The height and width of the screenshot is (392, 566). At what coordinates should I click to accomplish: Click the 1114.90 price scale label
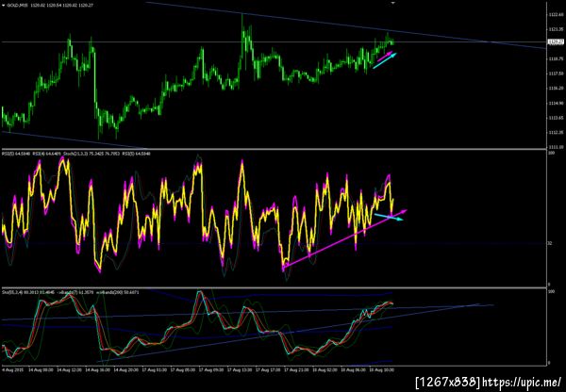point(556,103)
